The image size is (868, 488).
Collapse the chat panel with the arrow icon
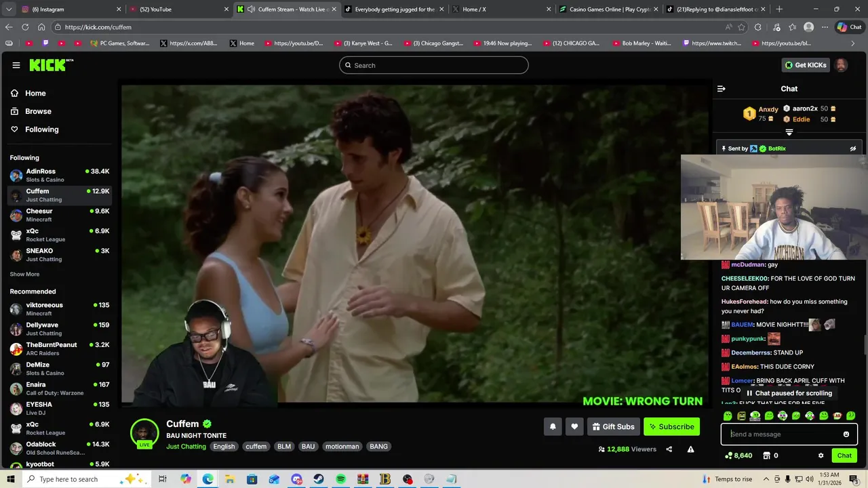(722, 89)
